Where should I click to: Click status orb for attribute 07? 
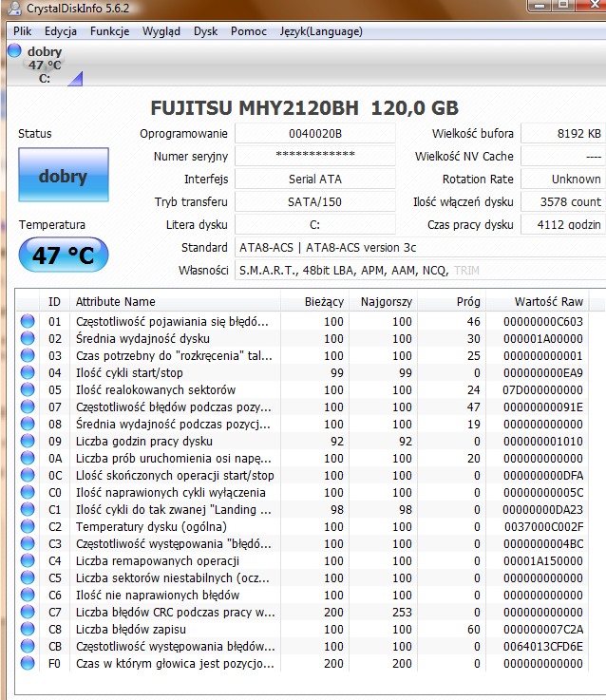(x=28, y=407)
